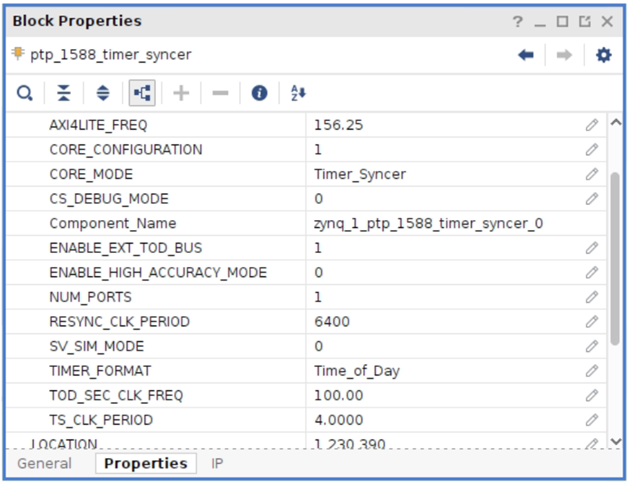
Task: Go to previous object with back arrow
Action: pyautogui.click(x=526, y=55)
